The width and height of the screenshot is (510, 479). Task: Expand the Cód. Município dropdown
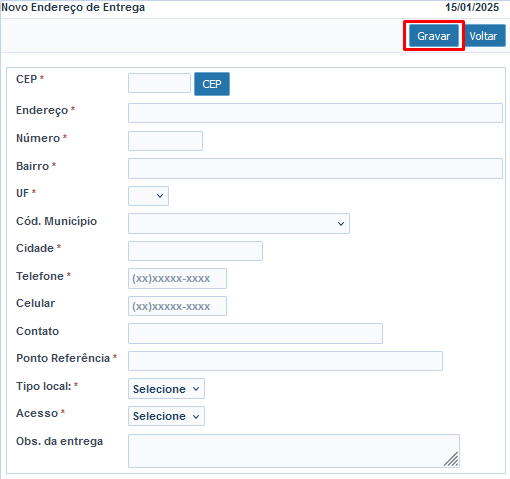(x=239, y=223)
